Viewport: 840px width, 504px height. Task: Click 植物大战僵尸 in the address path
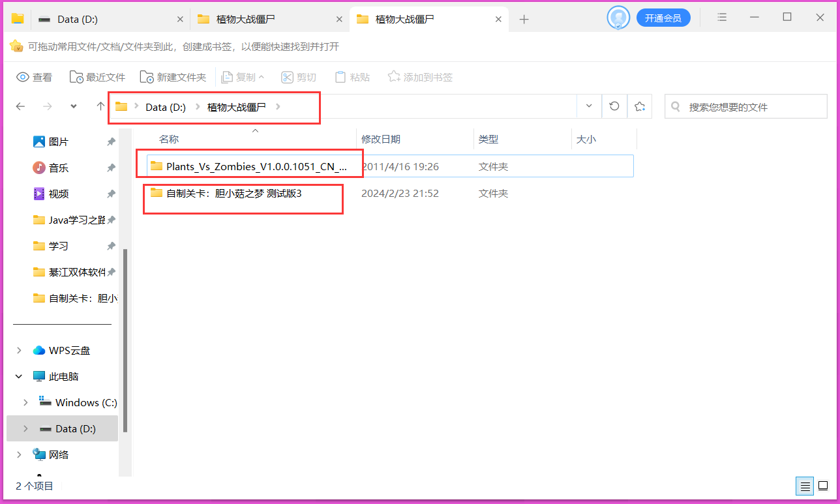click(237, 107)
